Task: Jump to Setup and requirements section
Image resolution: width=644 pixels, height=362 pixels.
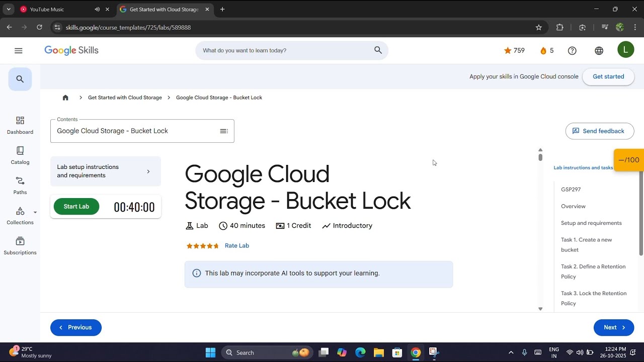Action: coord(591,223)
